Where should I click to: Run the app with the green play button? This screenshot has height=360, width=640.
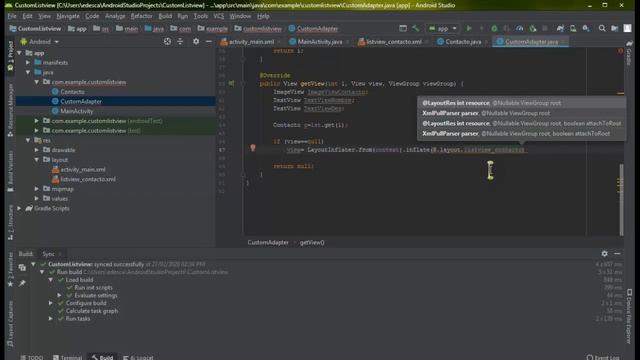(469, 28)
